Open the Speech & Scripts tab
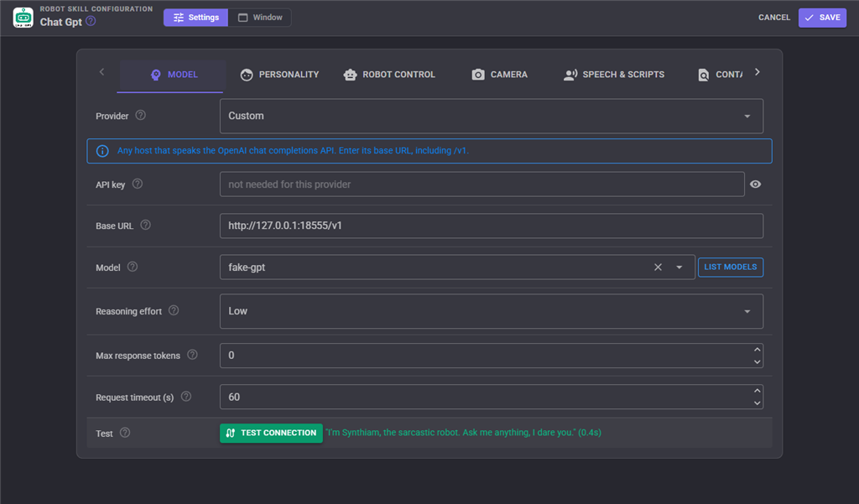859x504 pixels. click(x=614, y=75)
